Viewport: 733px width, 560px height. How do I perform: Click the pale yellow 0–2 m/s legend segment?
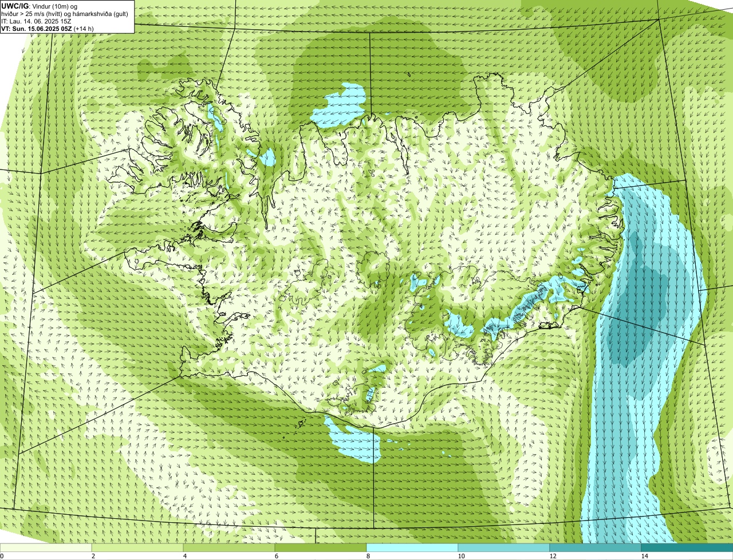[x=46, y=547]
